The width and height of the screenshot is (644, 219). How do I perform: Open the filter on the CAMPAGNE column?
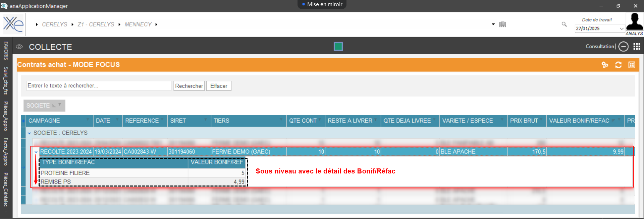88,120
